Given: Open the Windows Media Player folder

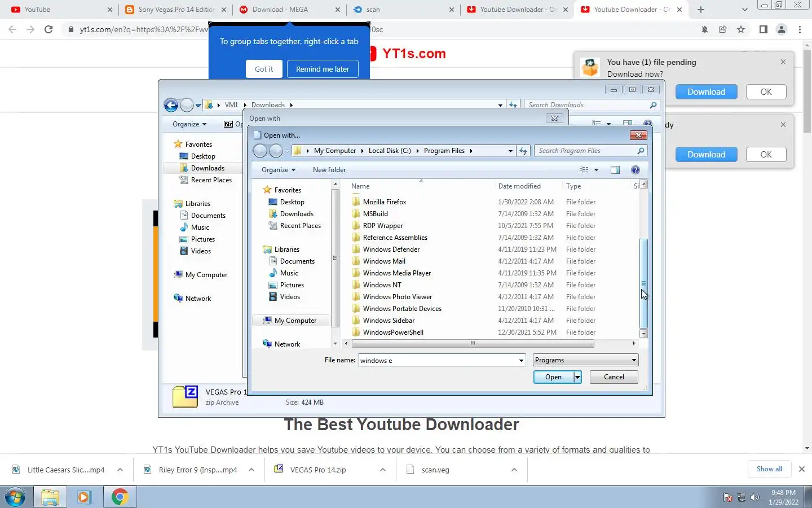Looking at the screenshot, I should click(x=396, y=273).
